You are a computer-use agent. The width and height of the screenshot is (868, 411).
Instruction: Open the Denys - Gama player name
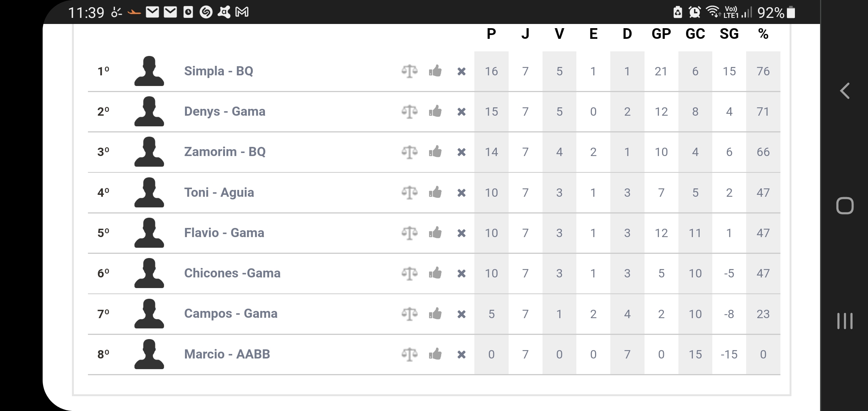click(x=225, y=112)
